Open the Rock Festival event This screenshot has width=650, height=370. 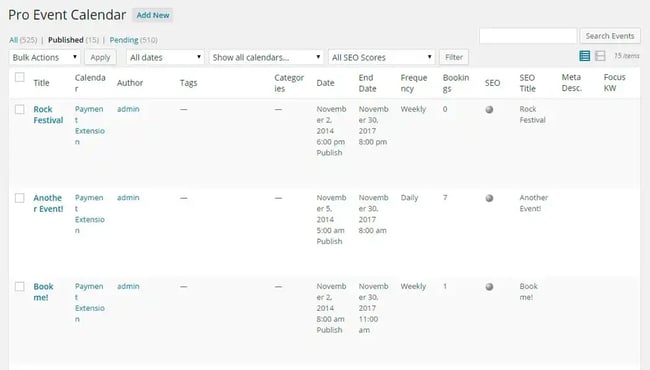48,115
